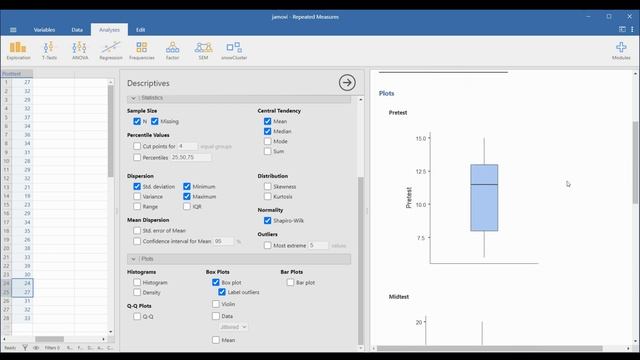The width and height of the screenshot is (640, 360).
Task: Enable the Mean marker checkbox in Box Plots
Action: tap(216, 340)
